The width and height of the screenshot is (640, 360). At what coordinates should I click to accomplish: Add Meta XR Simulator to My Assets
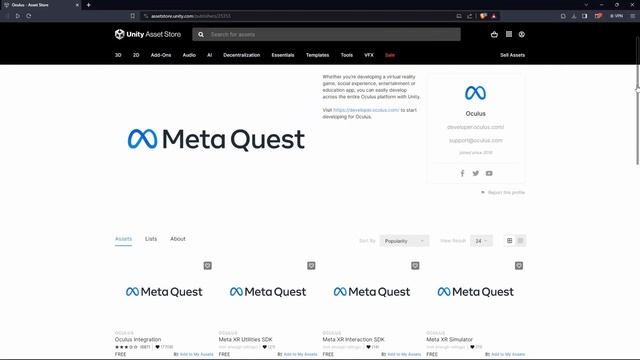click(x=505, y=354)
